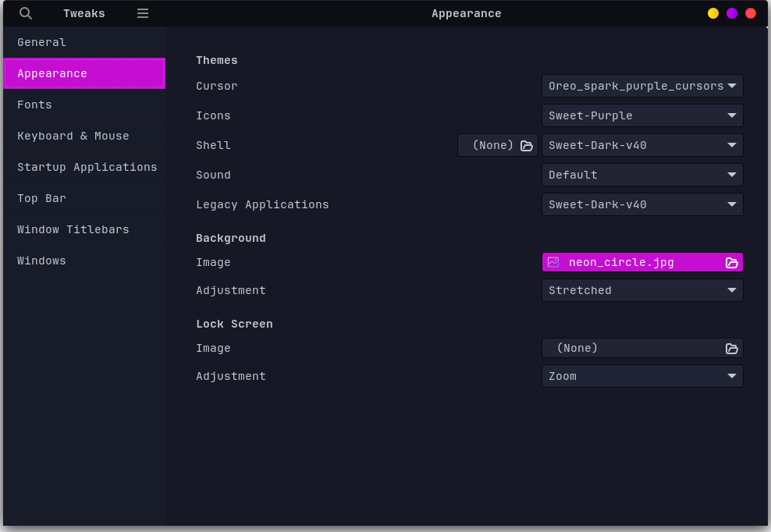Screen dimensions: 771x532
Task: Open the Legacy Applications theme dropdown
Action: pyautogui.click(x=642, y=204)
